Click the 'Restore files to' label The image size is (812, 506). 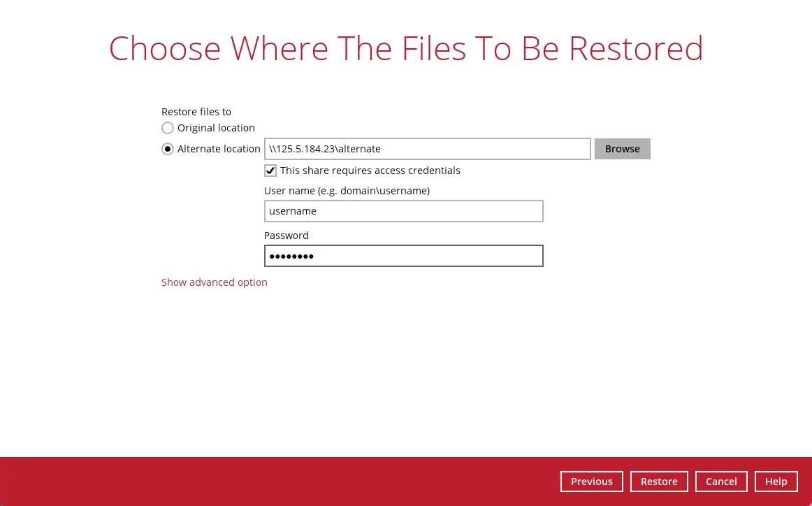coord(196,112)
